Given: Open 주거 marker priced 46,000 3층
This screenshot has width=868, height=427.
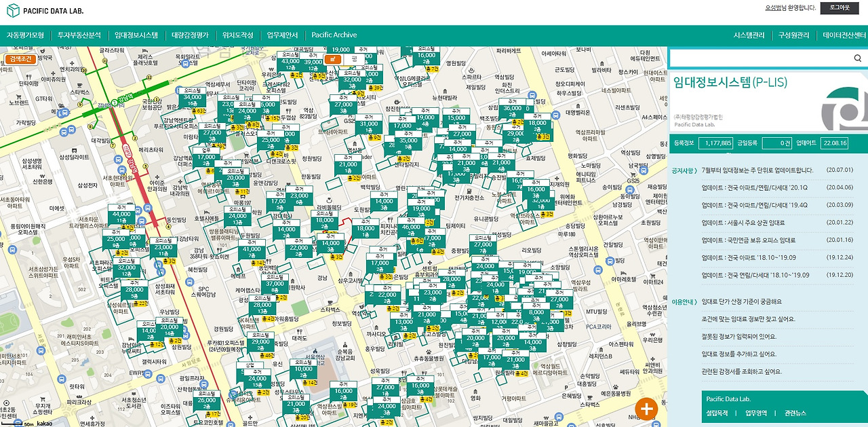Looking at the screenshot, I should [x=411, y=225].
